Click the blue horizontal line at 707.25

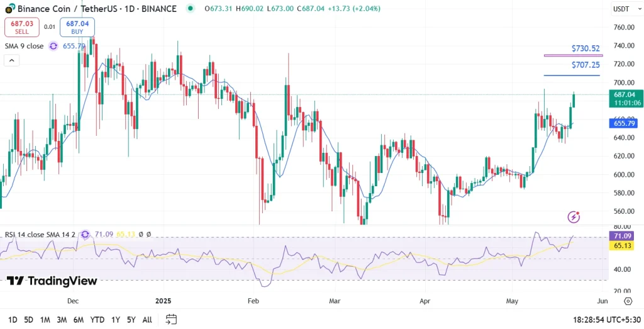point(572,75)
